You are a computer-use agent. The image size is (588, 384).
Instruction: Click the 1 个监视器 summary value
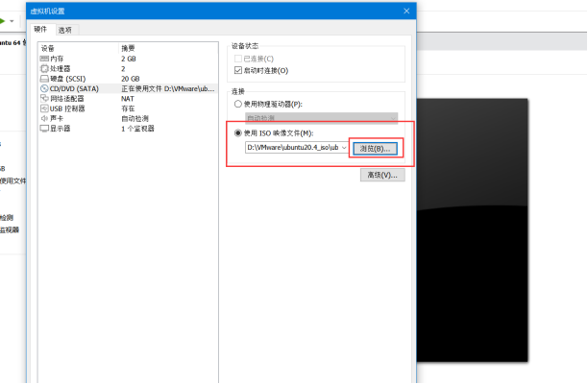click(137, 129)
